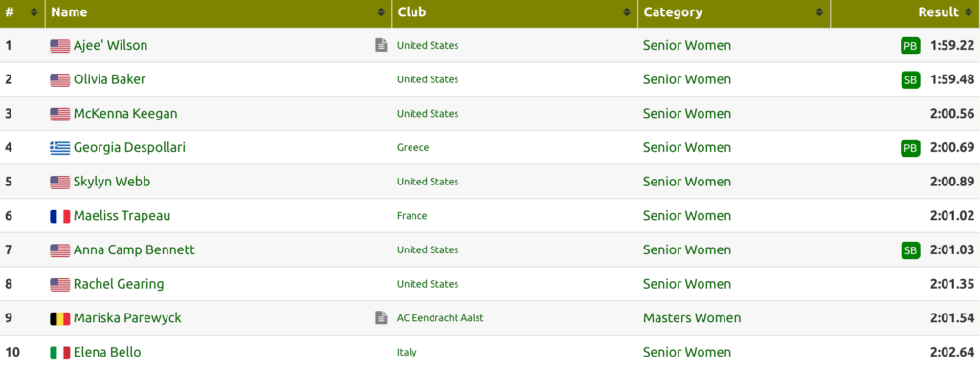Sort table by Club column arrows
The image size is (980, 368).
tap(627, 12)
